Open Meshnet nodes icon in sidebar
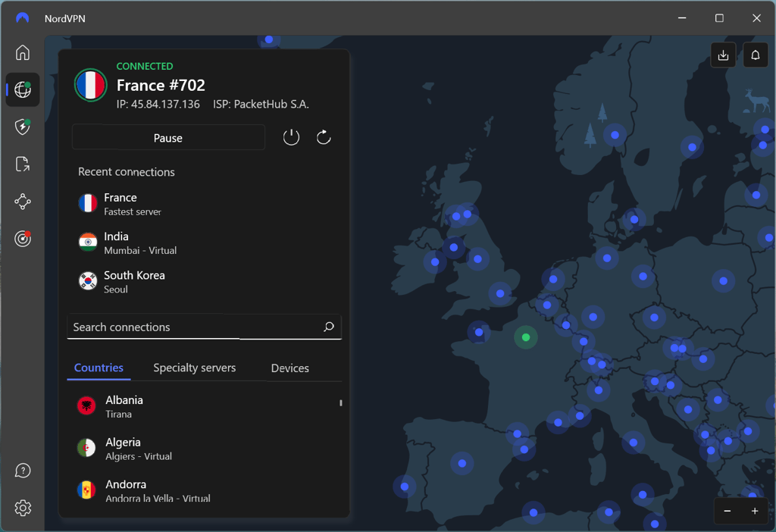The width and height of the screenshot is (776, 532). coord(23,202)
